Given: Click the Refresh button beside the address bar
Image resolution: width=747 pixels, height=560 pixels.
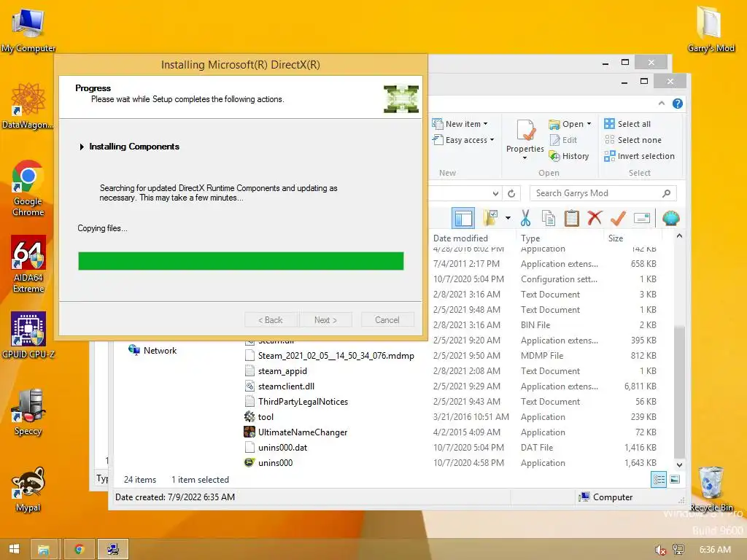Looking at the screenshot, I should tap(511, 193).
